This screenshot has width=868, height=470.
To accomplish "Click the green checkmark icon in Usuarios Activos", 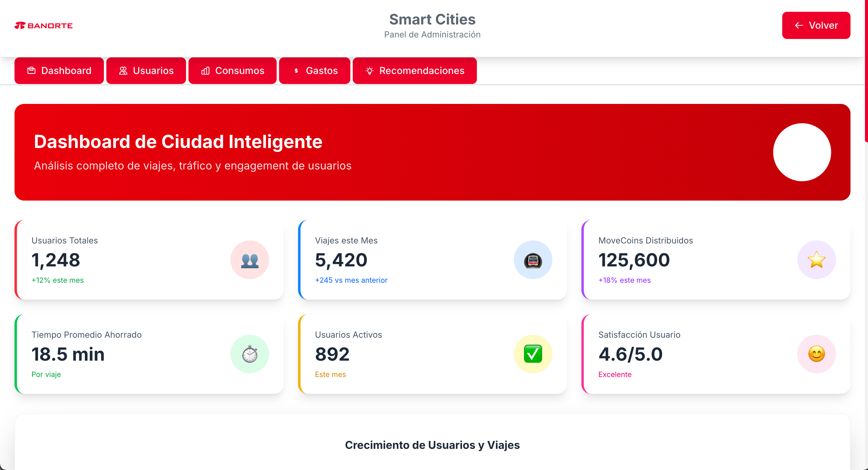I will 533,354.
